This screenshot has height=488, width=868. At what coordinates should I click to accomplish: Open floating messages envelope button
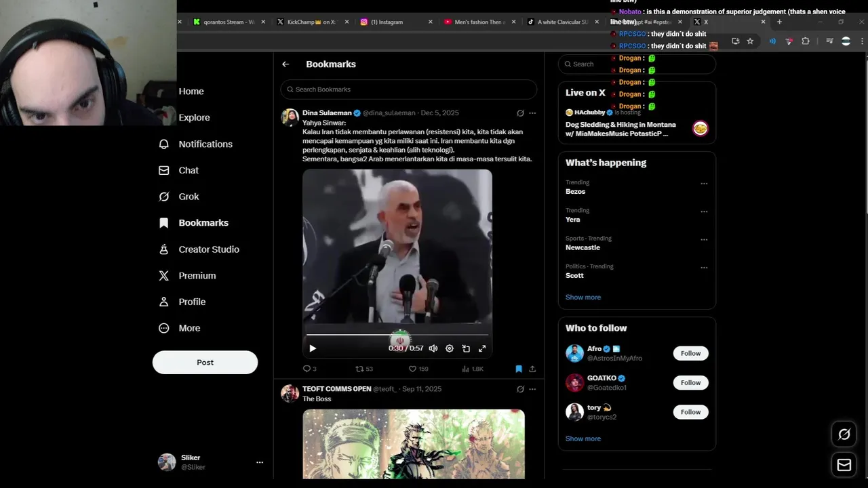(x=844, y=465)
